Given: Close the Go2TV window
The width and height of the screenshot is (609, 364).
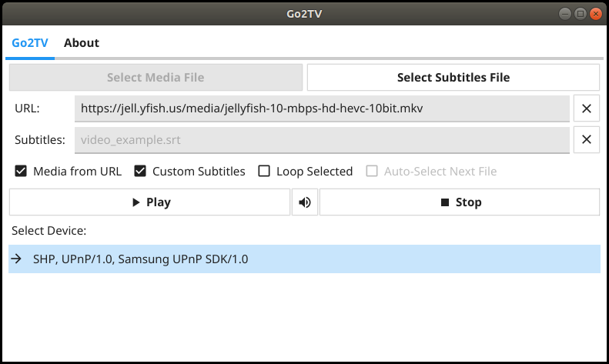Looking at the screenshot, I should (x=595, y=13).
